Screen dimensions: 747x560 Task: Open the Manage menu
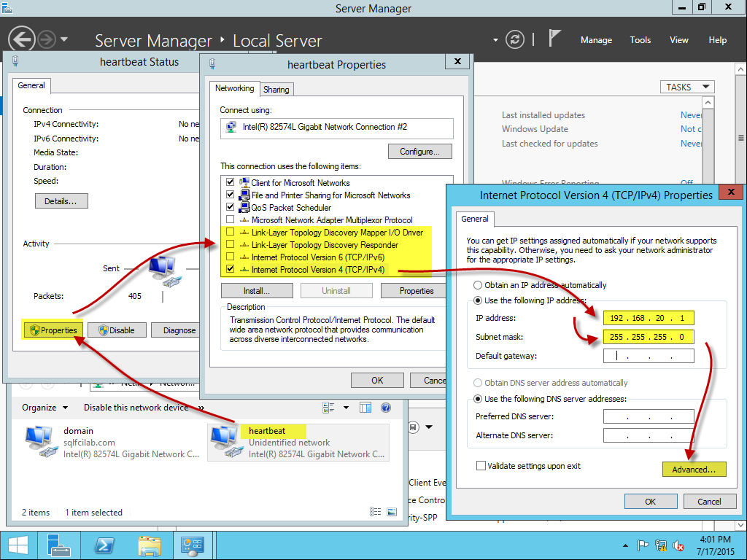click(x=596, y=40)
